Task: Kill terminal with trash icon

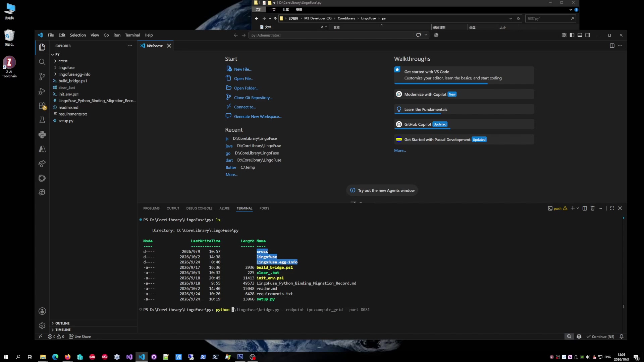Action: 592,208
